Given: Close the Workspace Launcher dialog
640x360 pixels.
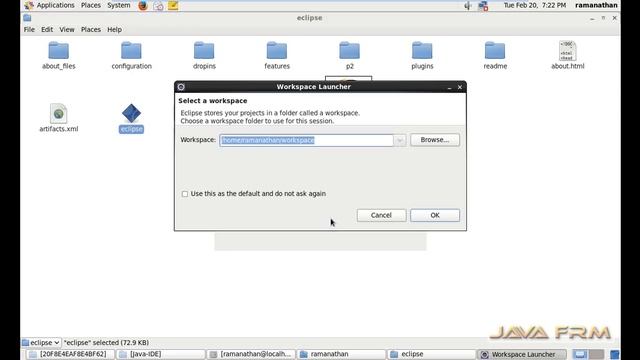Looking at the screenshot, I should click(x=460, y=87).
